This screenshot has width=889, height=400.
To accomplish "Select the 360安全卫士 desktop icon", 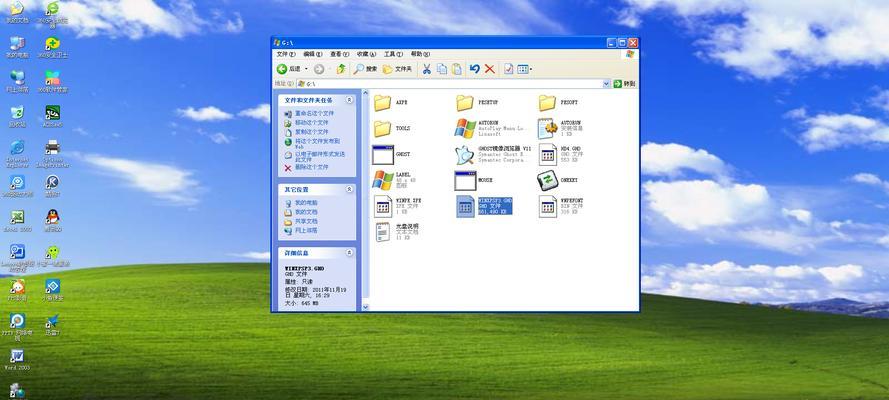I will point(52,48).
